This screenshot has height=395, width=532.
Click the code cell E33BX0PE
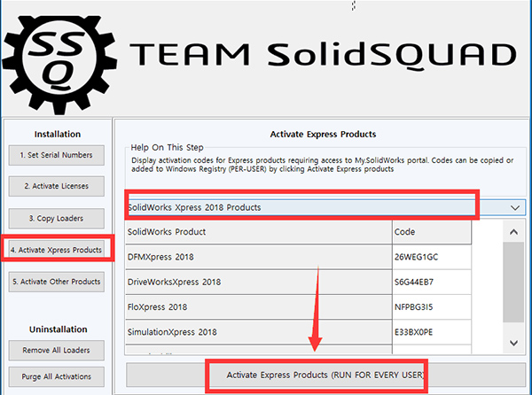tap(431, 331)
